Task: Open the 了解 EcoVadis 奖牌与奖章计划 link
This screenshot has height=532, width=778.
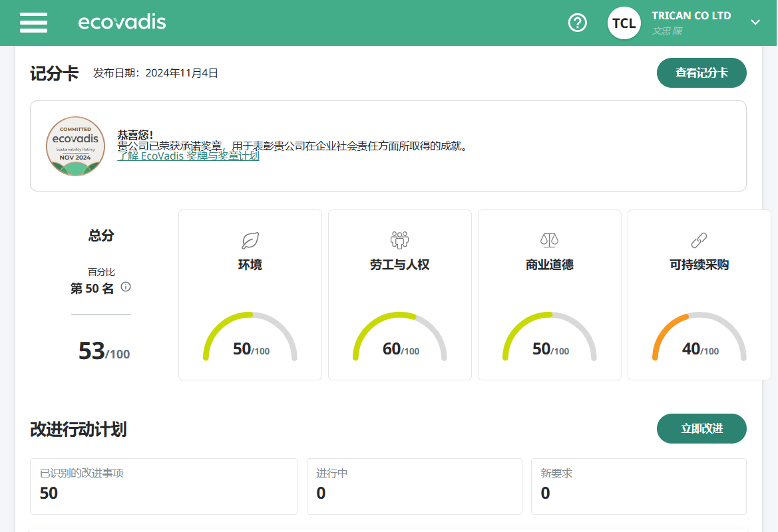Action: [188, 157]
